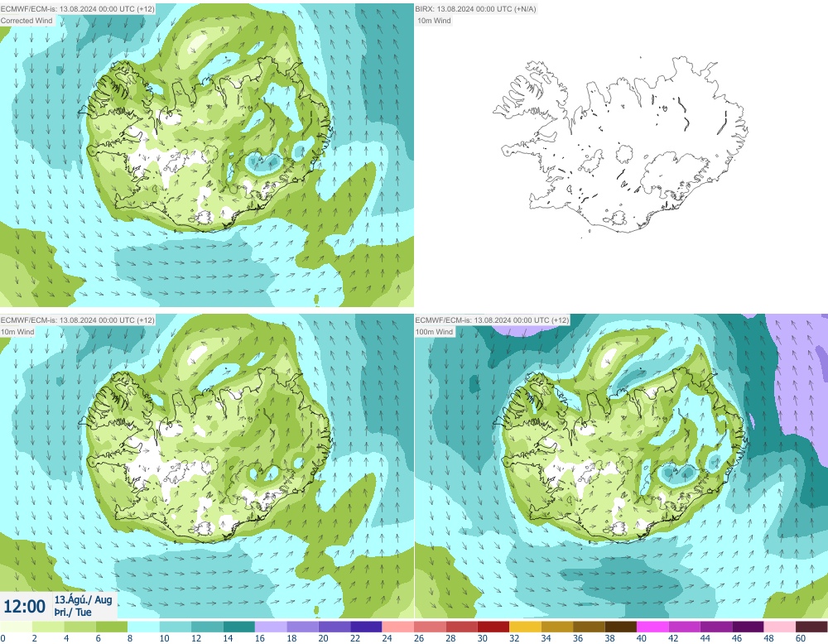
Task: Click the '12:00' forecast time display
Action: click(24, 606)
